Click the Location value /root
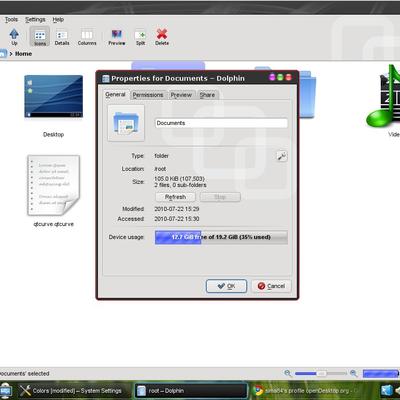This screenshot has width=400, height=400. pyautogui.click(x=160, y=169)
